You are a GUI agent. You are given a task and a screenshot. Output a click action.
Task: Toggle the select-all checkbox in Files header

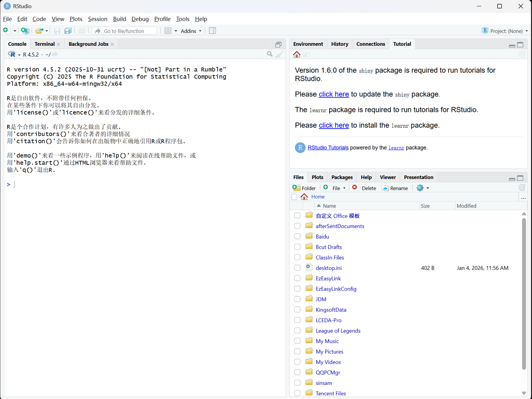[294, 196]
